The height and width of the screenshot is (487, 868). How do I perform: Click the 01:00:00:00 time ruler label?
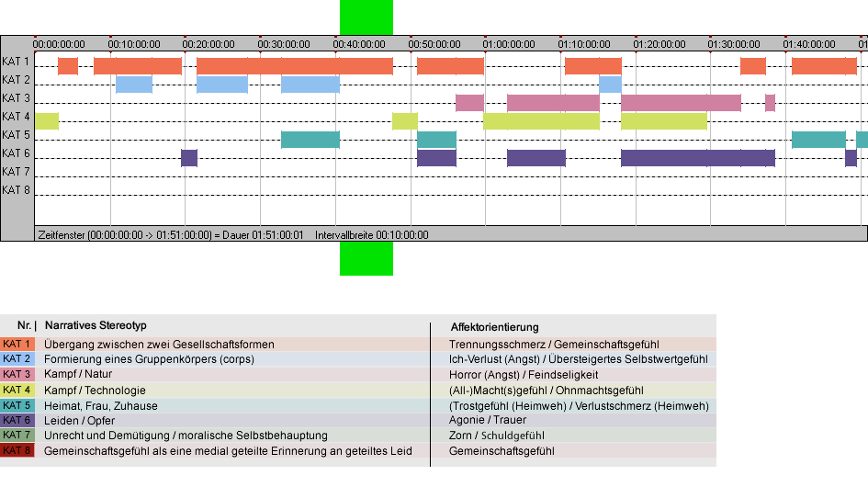point(509,44)
